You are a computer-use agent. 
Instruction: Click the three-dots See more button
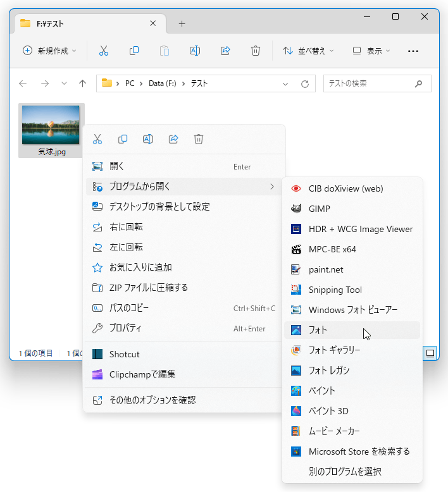(x=413, y=51)
